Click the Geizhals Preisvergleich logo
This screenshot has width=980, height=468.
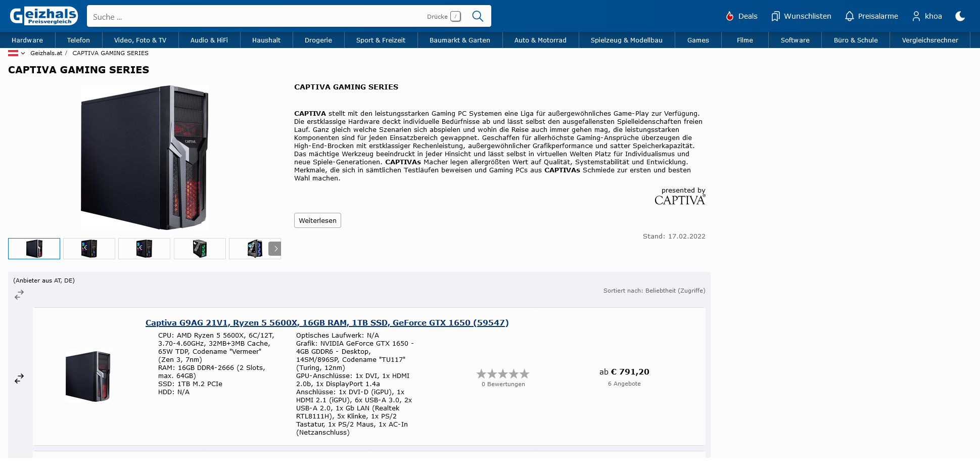[x=44, y=16]
